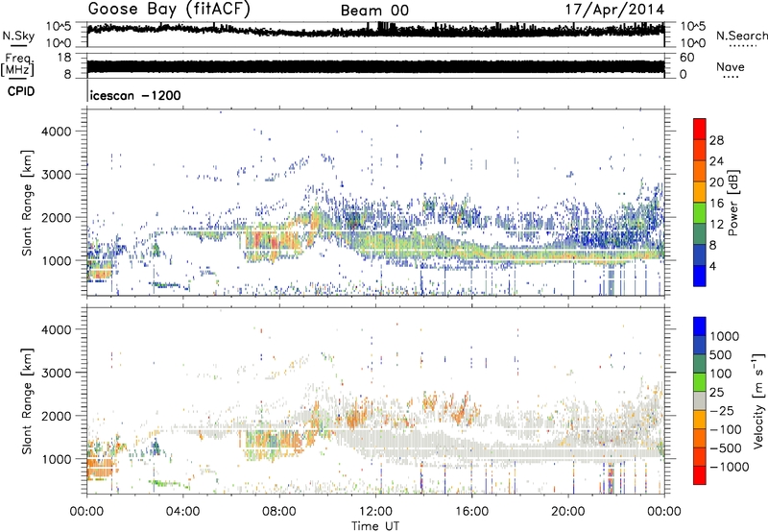The height and width of the screenshot is (532, 768).
Task: Click the 'Nave' legend label
Action: pyautogui.click(x=731, y=66)
